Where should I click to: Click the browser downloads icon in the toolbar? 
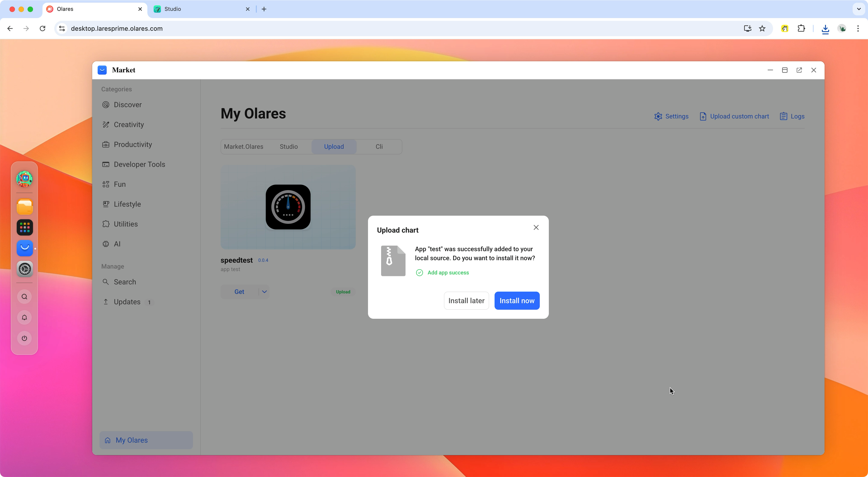[825, 29]
